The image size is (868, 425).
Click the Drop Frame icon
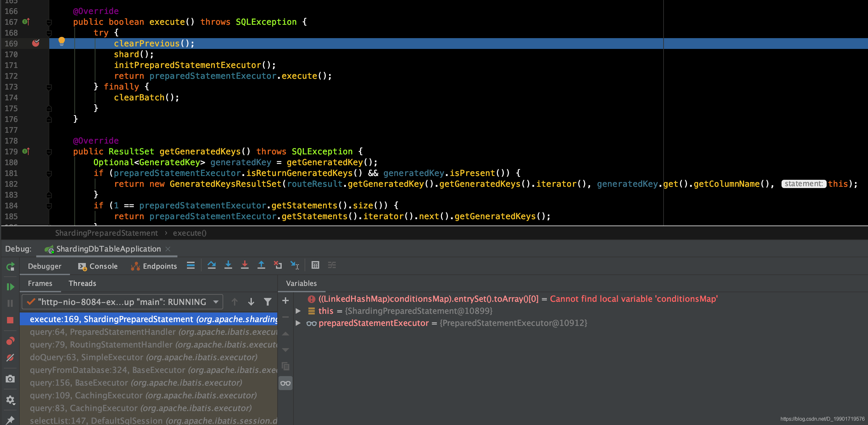(x=278, y=266)
